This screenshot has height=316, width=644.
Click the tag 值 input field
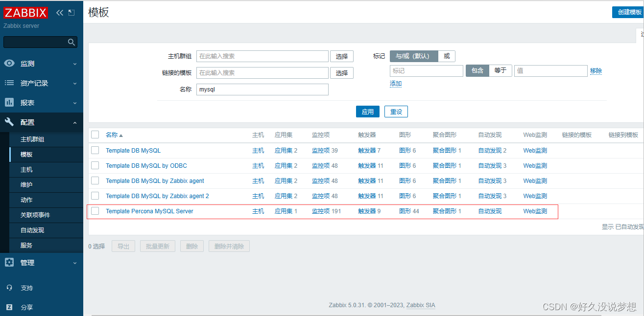coord(551,71)
